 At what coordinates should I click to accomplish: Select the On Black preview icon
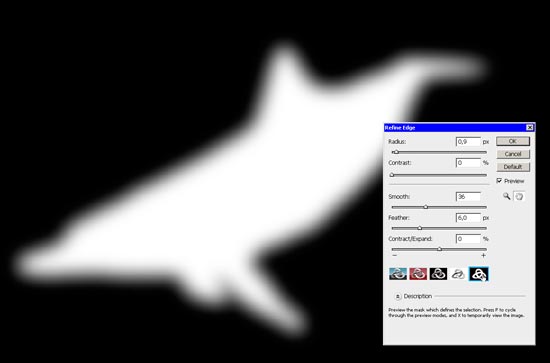coord(438,274)
